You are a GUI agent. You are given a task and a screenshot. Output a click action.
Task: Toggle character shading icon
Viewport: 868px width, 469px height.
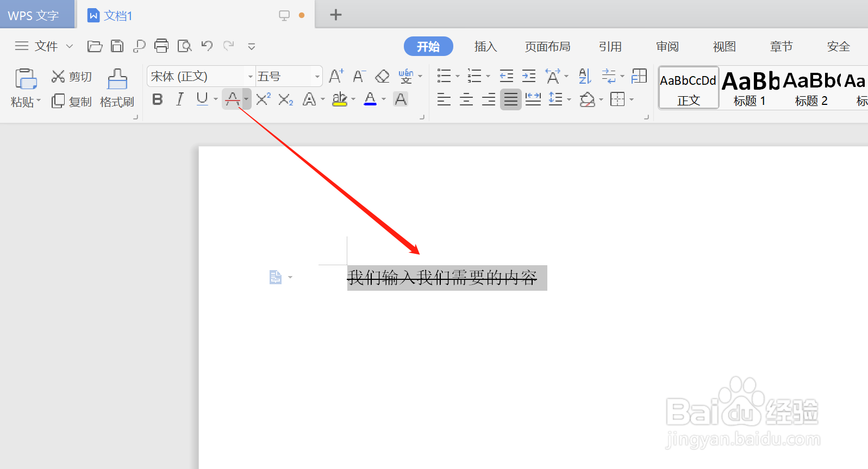[401, 99]
